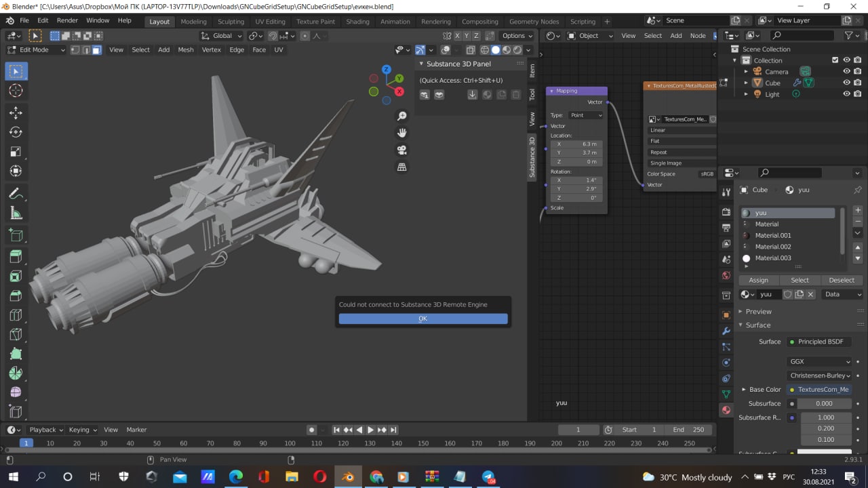Screen dimensions: 868x488
Task: Click the pan view hand icon
Action: (402, 133)
